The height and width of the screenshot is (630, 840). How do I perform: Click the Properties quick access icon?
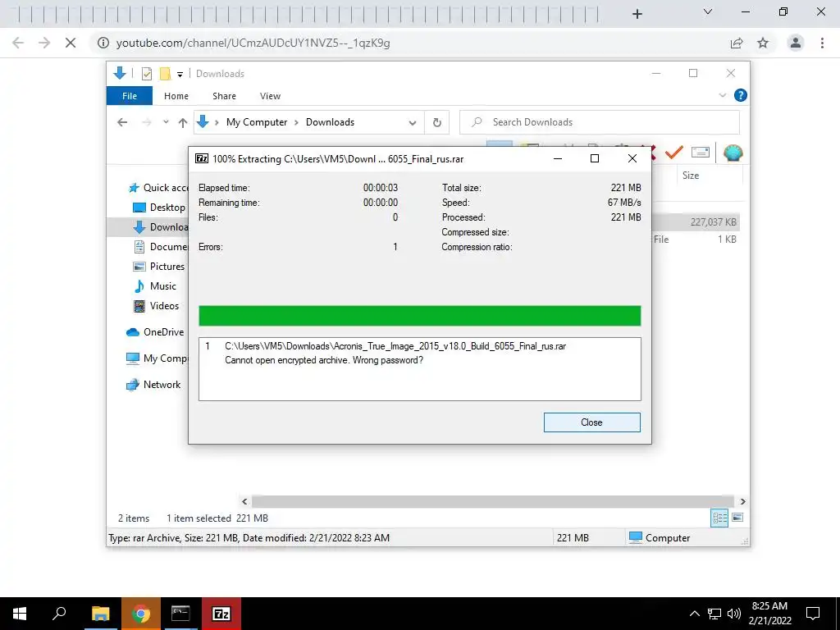point(146,73)
